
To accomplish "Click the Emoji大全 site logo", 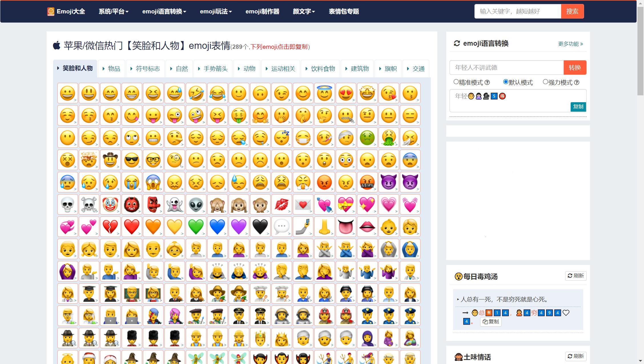I will (x=66, y=11).
